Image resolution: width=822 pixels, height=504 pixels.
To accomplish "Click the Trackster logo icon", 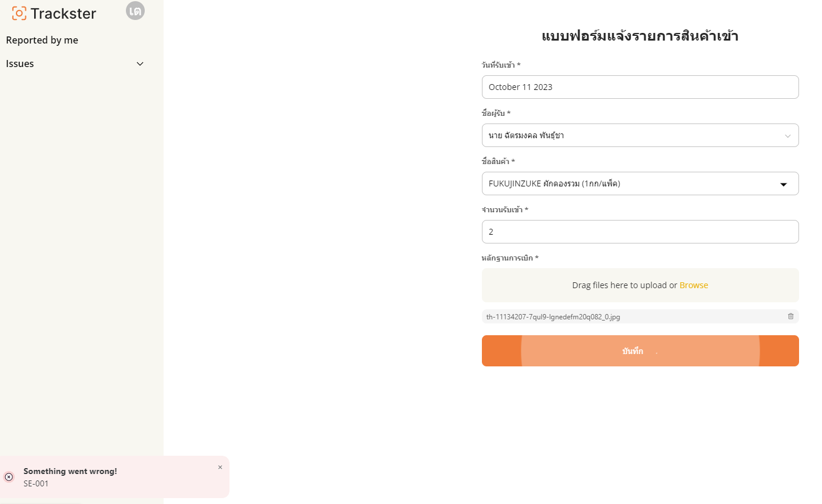I will point(19,13).
